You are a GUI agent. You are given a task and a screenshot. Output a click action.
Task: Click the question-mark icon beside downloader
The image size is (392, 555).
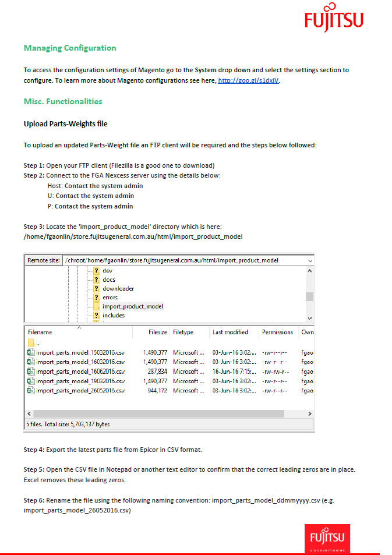(96, 288)
